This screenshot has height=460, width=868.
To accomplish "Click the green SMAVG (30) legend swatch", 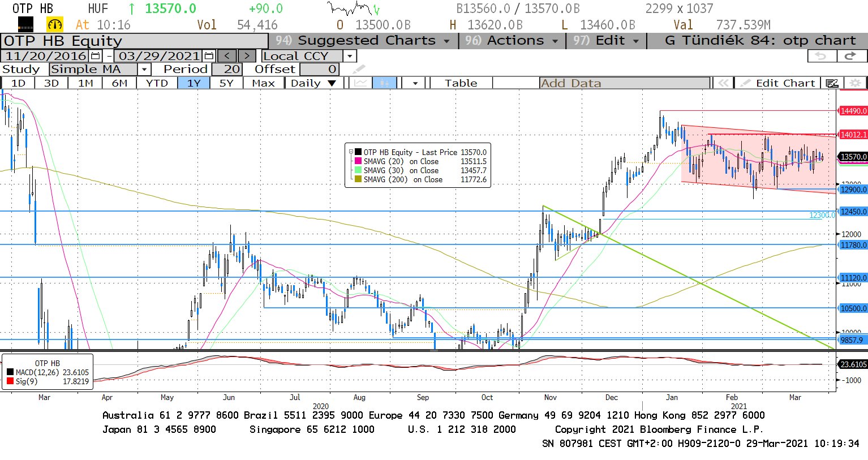I will pyautogui.click(x=358, y=170).
